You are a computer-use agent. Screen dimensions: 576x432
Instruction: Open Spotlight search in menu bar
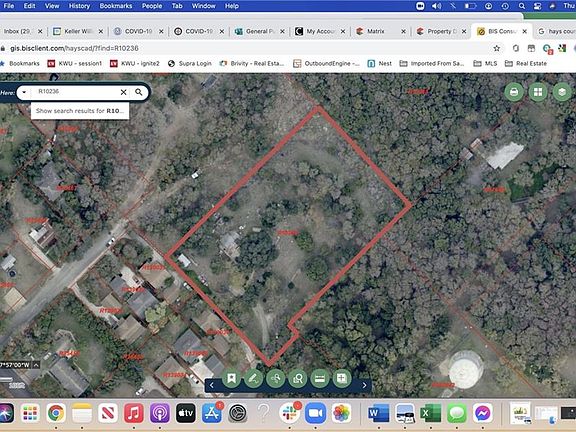coord(522,6)
